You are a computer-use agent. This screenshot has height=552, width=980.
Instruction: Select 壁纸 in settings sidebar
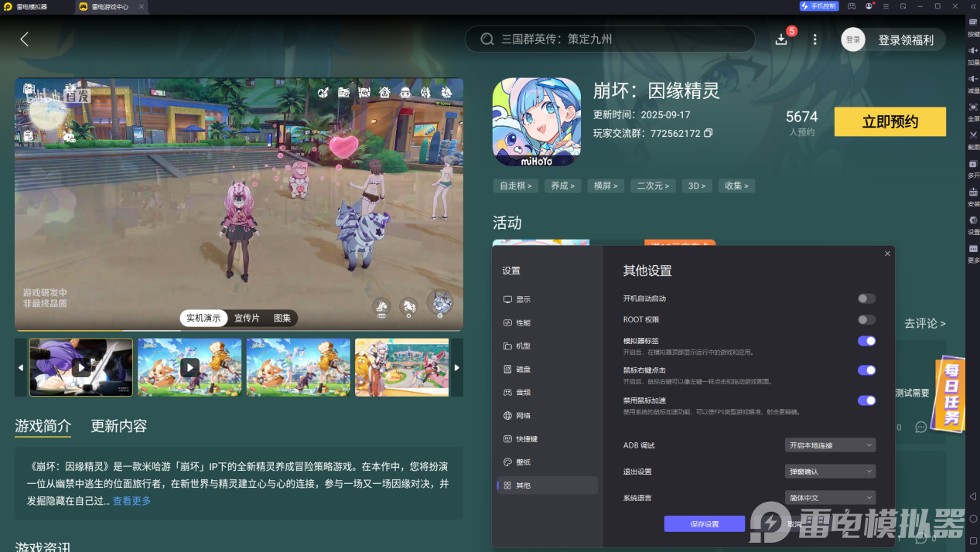pyautogui.click(x=548, y=462)
